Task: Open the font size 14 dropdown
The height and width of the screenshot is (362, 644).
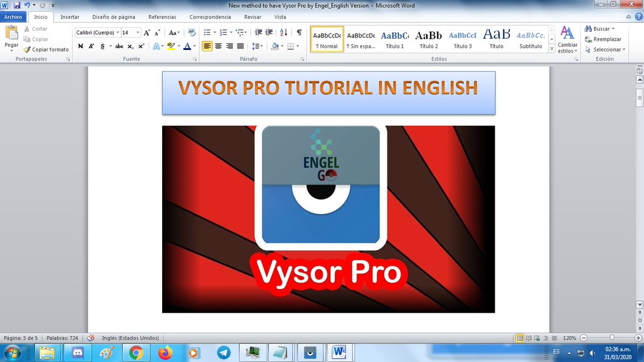Action: click(x=138, y=33)
